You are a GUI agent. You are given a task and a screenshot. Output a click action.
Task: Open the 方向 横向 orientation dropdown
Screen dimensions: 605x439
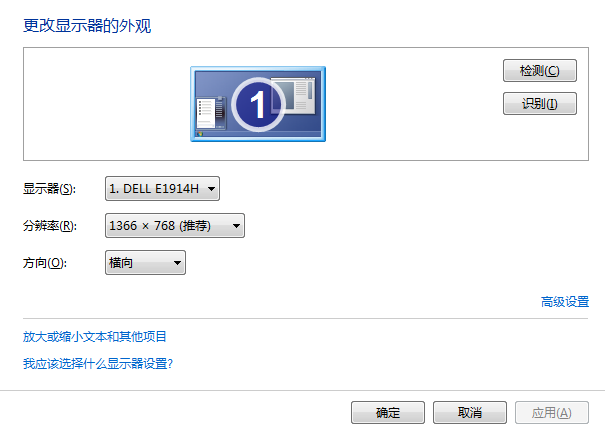(x=145, y=262)
